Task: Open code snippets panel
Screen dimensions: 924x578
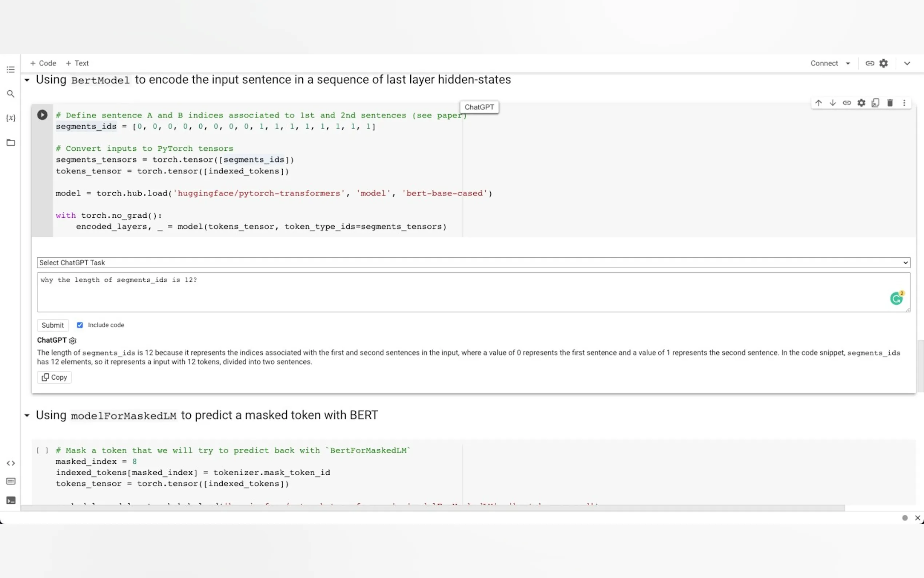Action: [x=11, y=463]
